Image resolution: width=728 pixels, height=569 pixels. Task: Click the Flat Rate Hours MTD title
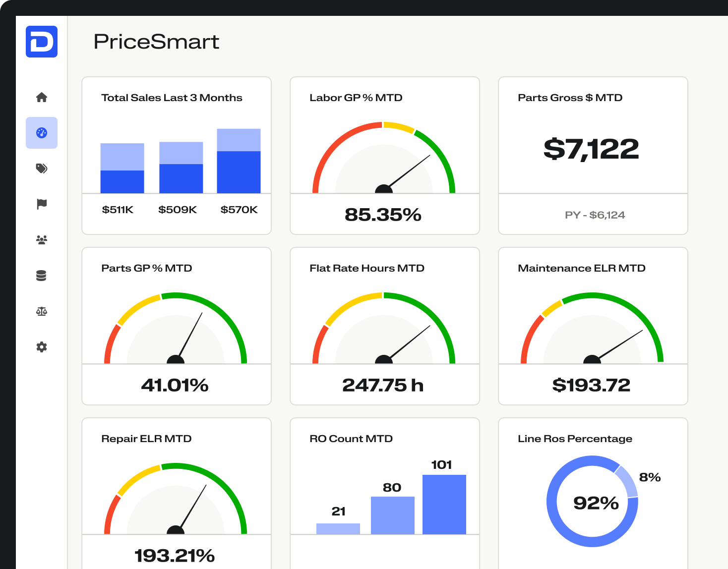pyautogui.click(x=367, y=268)
